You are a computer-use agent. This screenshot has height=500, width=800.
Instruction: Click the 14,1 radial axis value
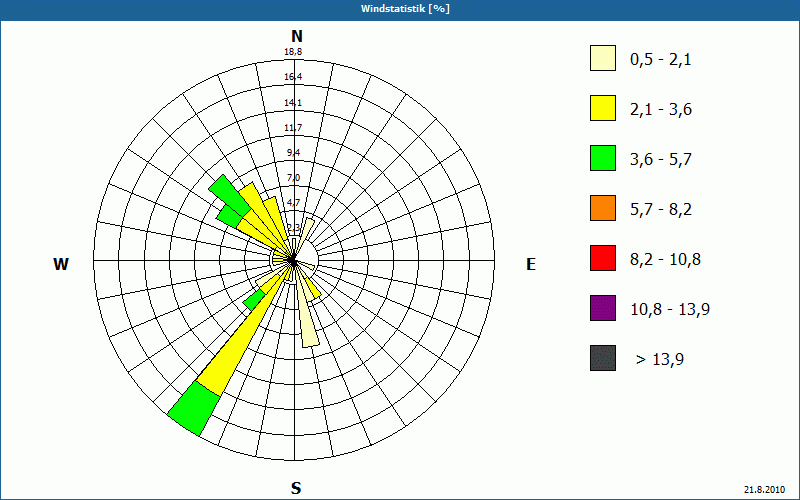click(293, 103)
